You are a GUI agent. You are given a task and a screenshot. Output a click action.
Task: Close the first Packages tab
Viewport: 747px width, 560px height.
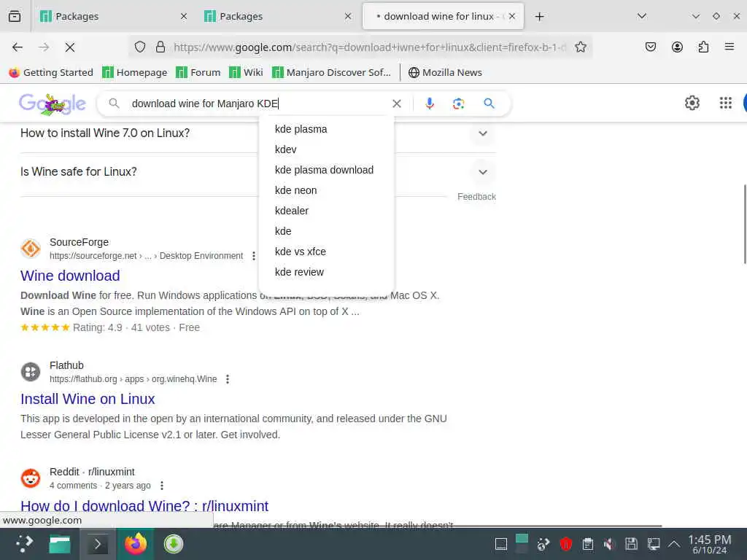click(184, 17)
